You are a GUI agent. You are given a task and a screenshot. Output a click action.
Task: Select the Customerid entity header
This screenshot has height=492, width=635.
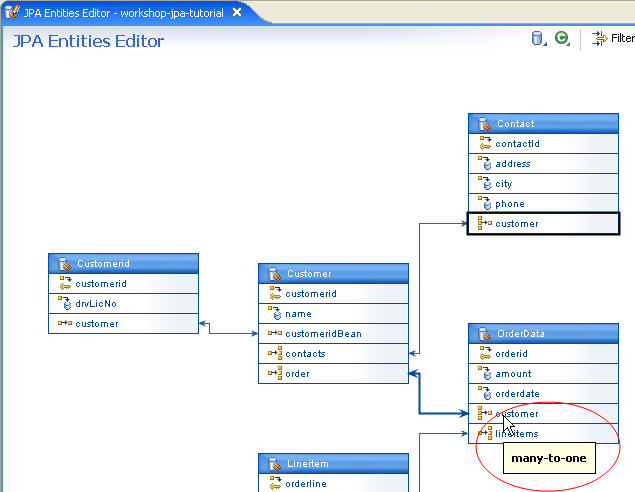pyautogui.click(x=123, y=264)
